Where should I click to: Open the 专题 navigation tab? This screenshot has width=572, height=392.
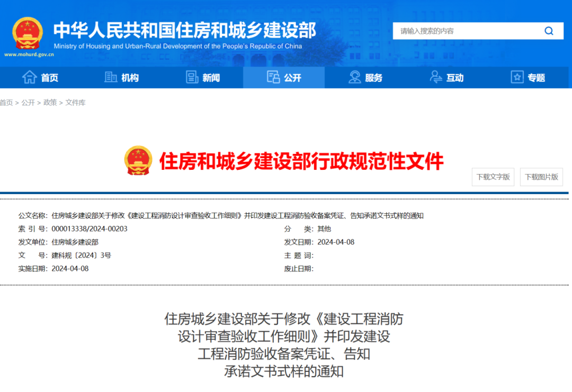point(528,78)
